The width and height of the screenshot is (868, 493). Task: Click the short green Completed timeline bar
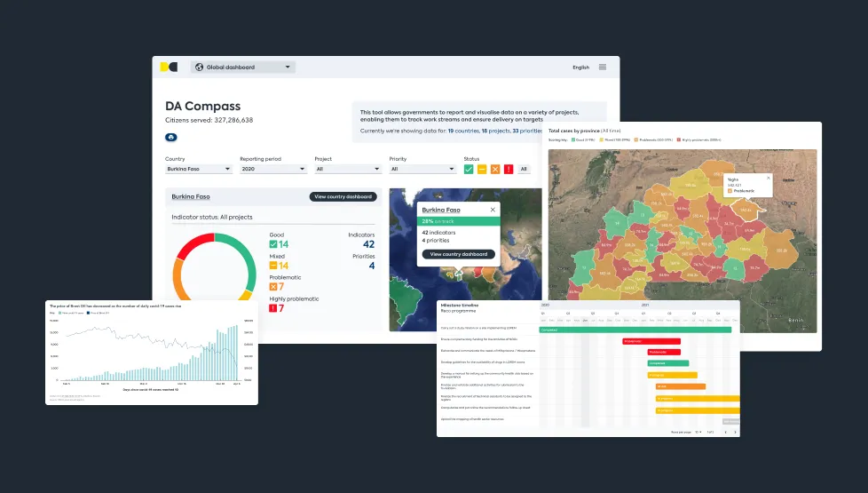tap(668, 363)
